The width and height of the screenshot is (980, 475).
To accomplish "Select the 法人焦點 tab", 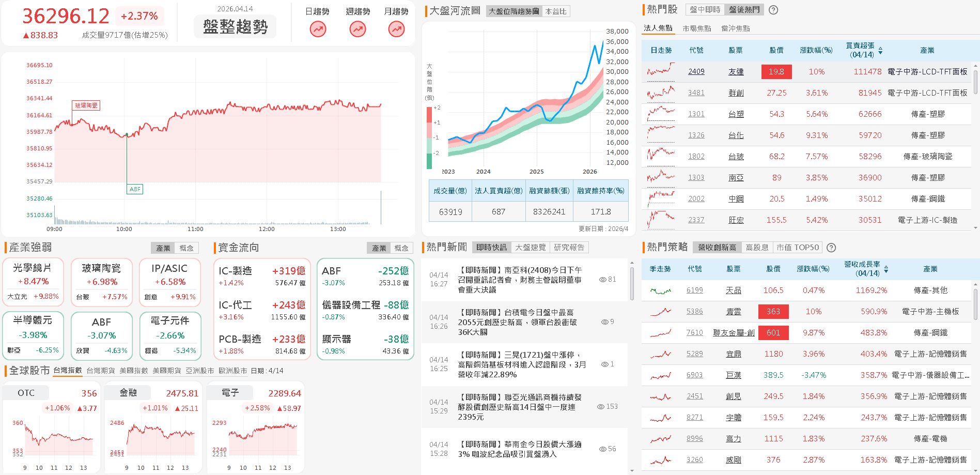I will tap(658, 28).
